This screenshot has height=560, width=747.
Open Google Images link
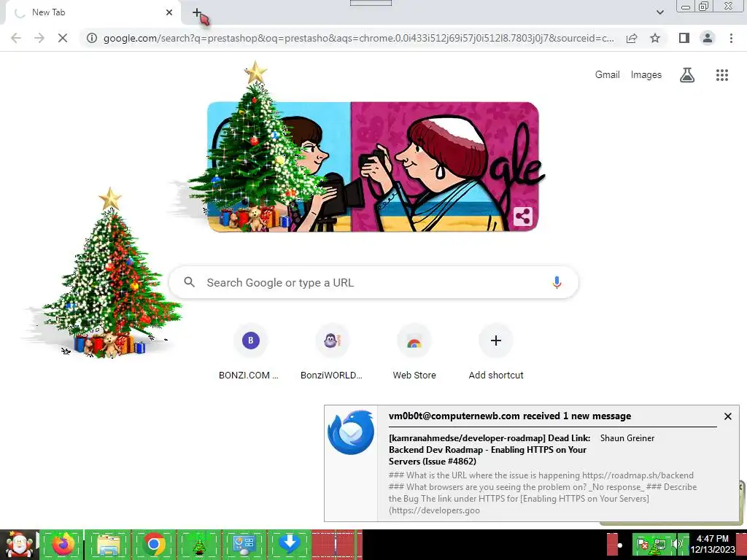(646, 75)
